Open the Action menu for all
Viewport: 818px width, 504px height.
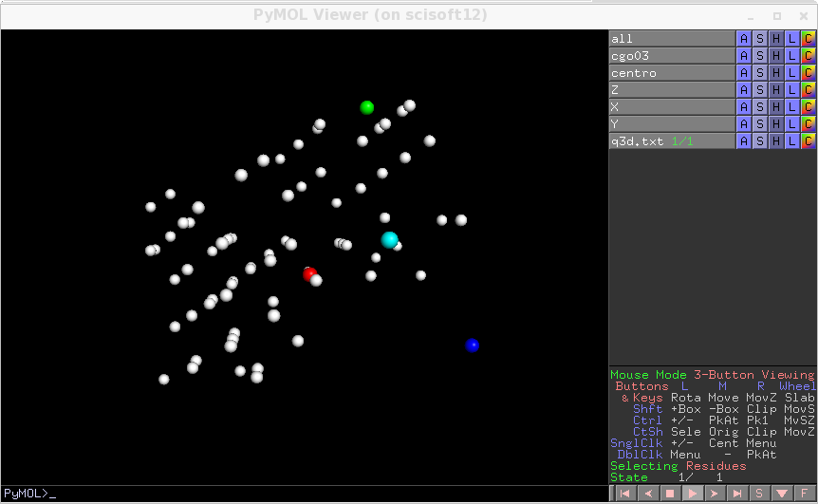pyautogui.click(x=744, y=39)
